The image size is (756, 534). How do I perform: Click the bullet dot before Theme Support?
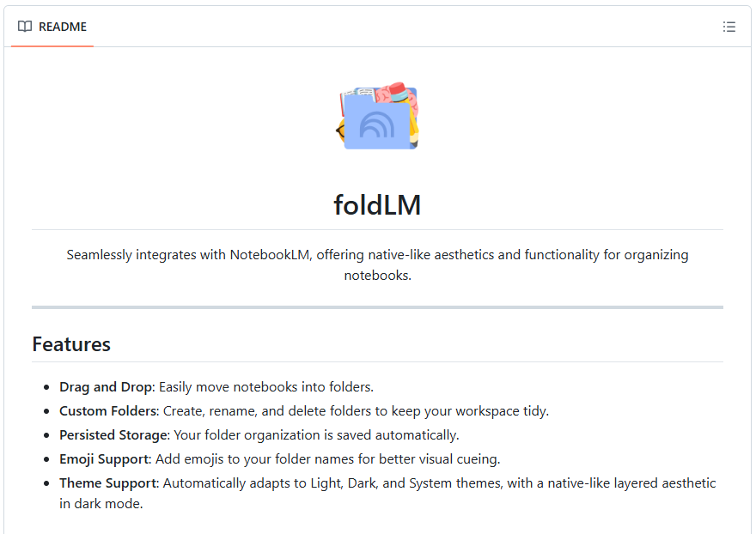click(46, 483)
